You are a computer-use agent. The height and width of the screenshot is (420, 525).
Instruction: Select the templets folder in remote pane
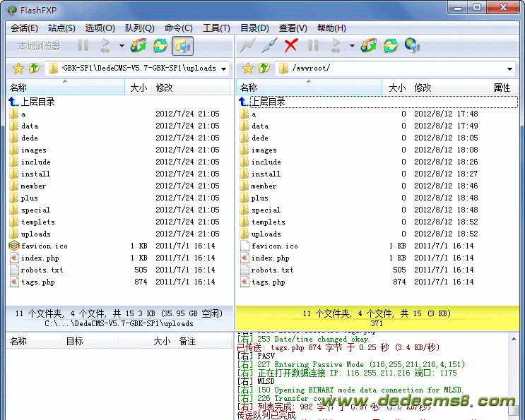pos(268,222)
